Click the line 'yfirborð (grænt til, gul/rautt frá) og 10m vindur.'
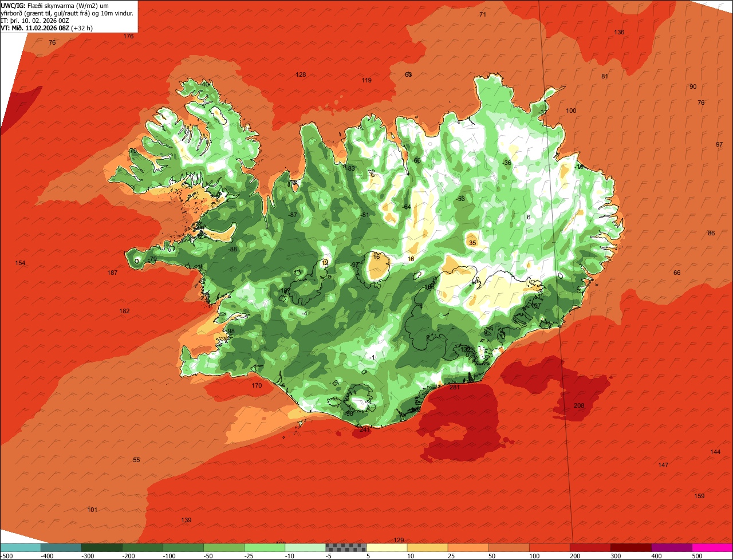This screenshot has height=560, width=733. coord(67,13)
